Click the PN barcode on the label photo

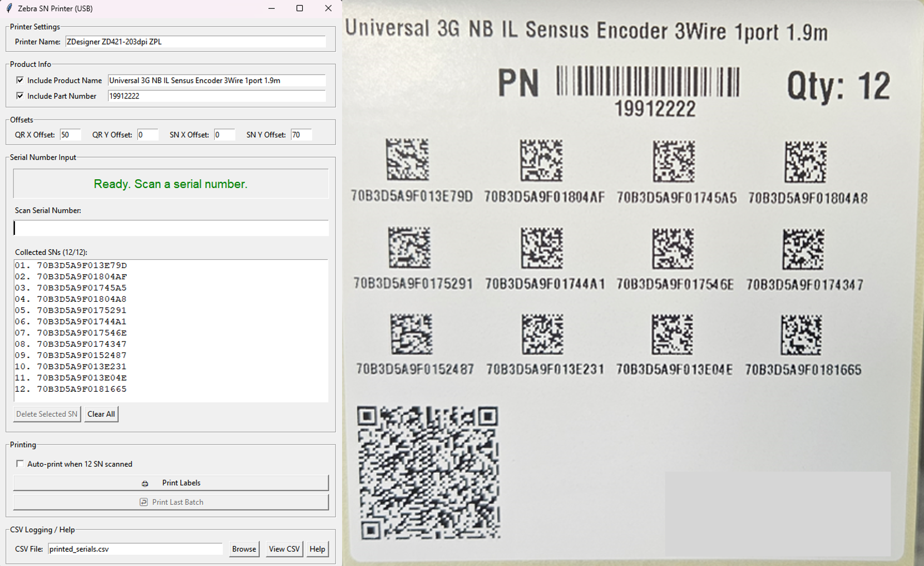[648, 82]
